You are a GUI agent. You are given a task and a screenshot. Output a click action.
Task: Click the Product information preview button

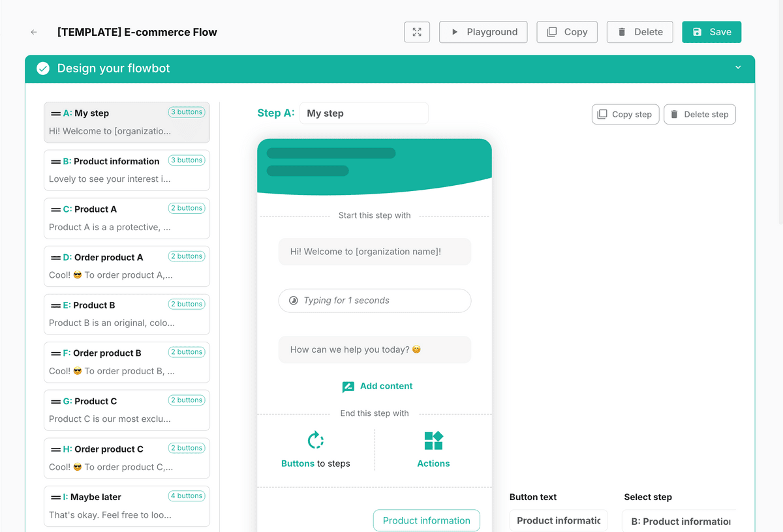(x=427, y=520)
